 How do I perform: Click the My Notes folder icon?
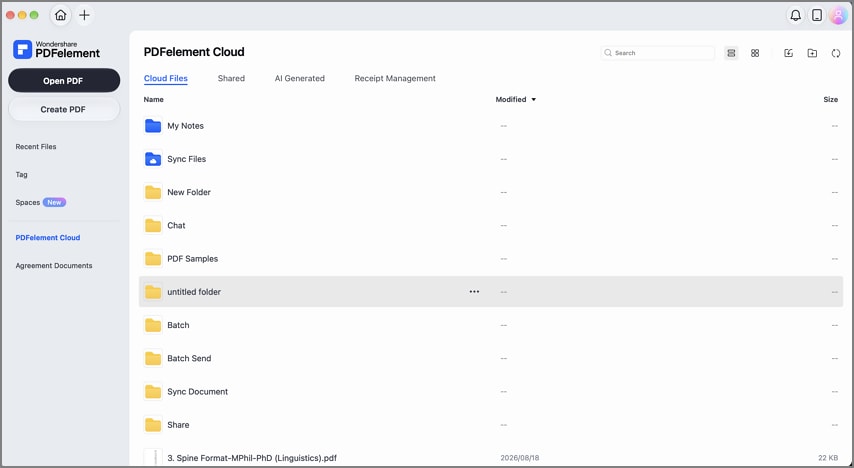pyautogui.click(x=153, y=126)
